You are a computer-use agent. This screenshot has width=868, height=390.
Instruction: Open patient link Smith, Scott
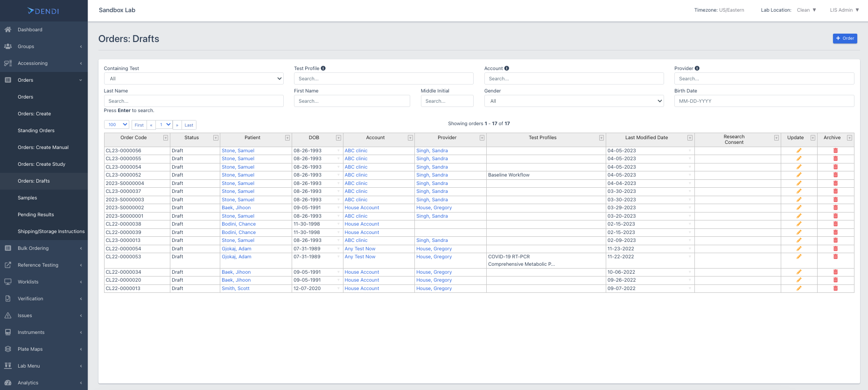236,288
